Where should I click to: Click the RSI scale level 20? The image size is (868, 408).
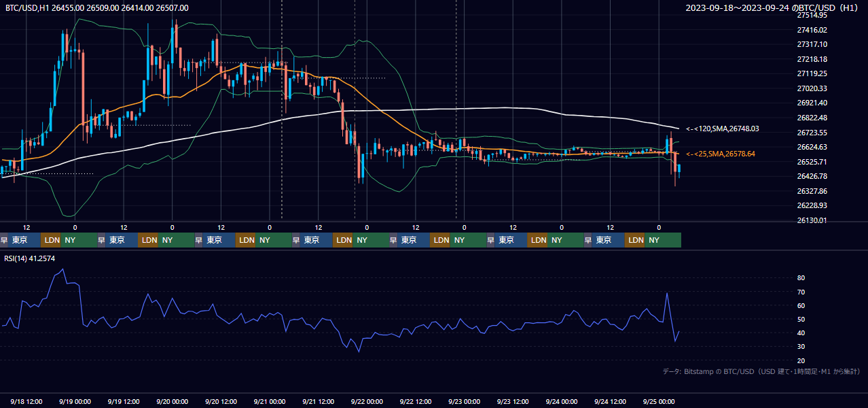point(801,360)
